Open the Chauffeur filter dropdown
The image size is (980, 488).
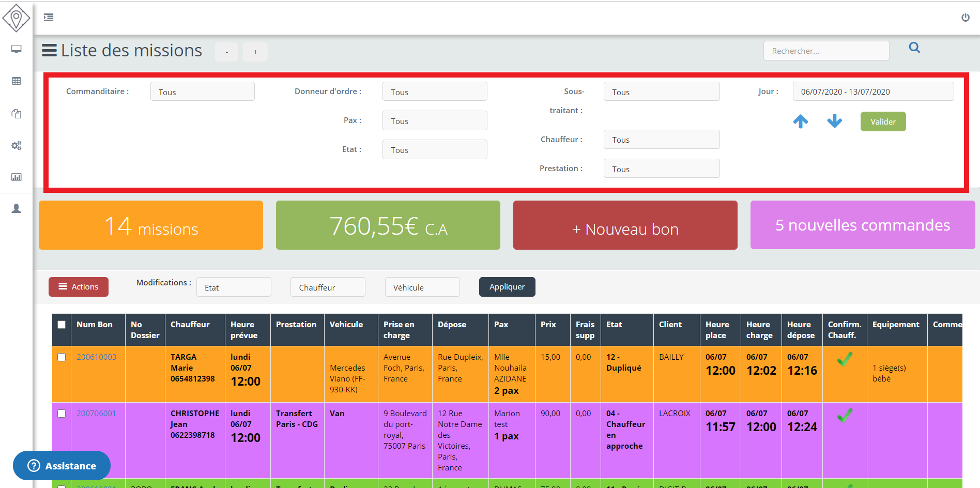coord(661,140)
